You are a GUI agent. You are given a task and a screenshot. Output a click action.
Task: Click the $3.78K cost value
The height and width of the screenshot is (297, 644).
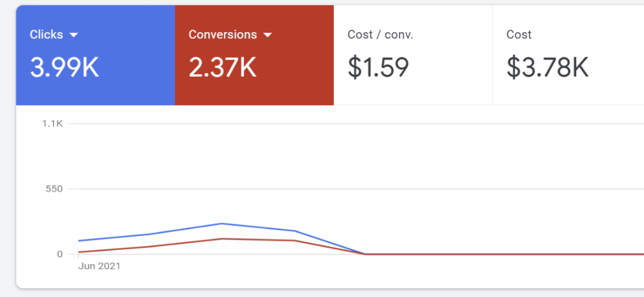tap(548, 67)
